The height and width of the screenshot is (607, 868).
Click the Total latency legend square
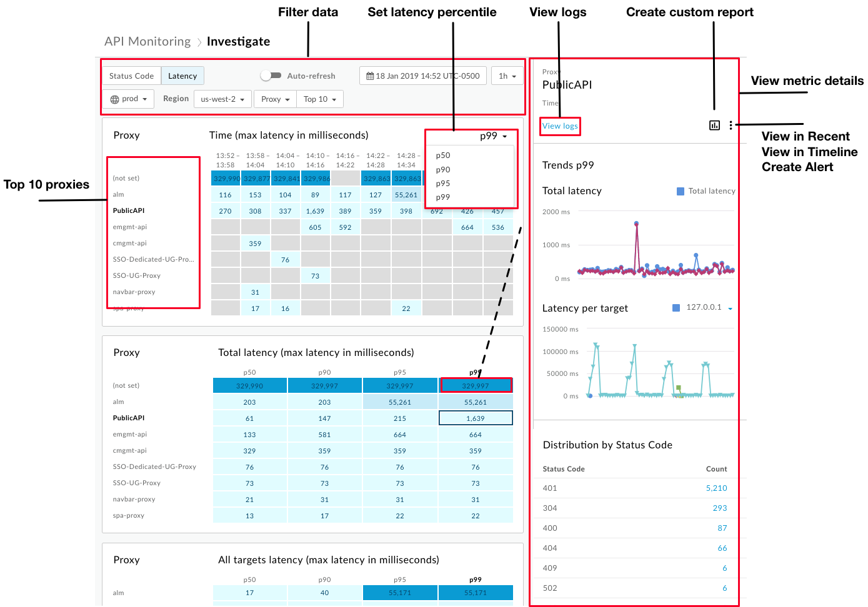[679, 191]
